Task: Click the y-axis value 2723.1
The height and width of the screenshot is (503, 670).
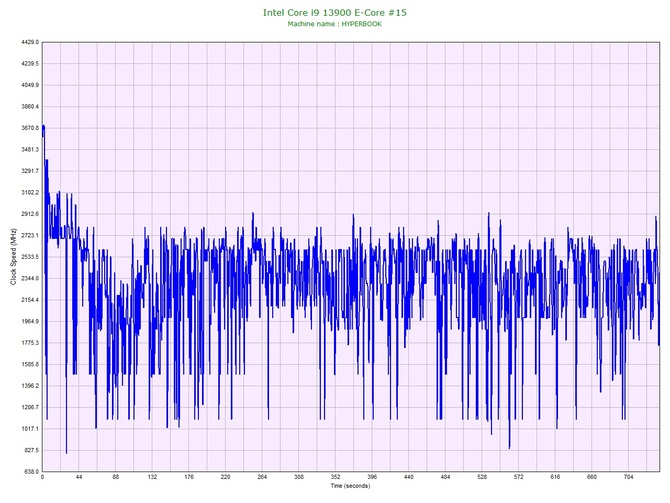Action: [x=30, y=235]
